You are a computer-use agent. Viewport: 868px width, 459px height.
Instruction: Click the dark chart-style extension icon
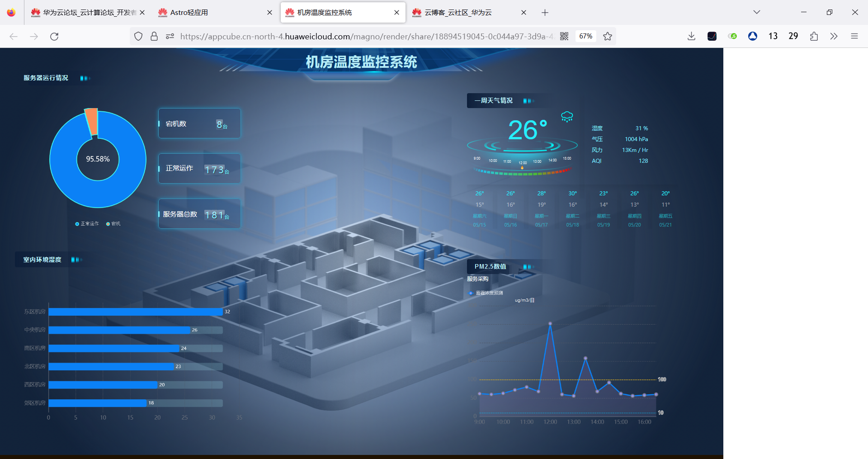[x=712, y=36]
